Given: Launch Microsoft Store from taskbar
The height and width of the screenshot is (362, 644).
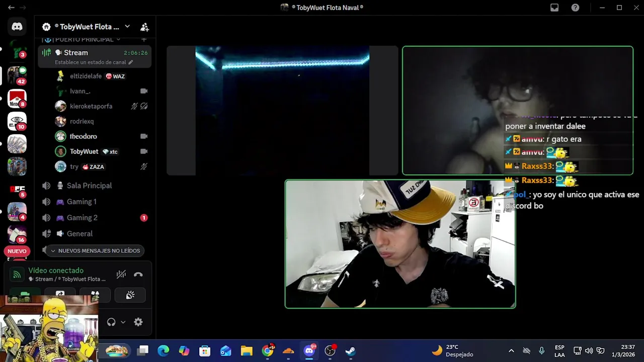Looking at the screenshot, I should point(205,350).
